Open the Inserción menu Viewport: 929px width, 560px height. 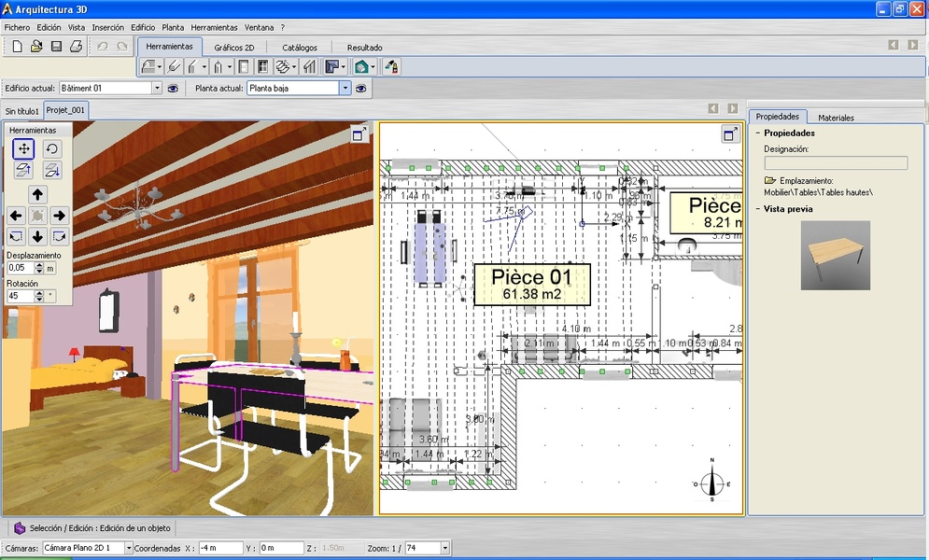(107, 27)
